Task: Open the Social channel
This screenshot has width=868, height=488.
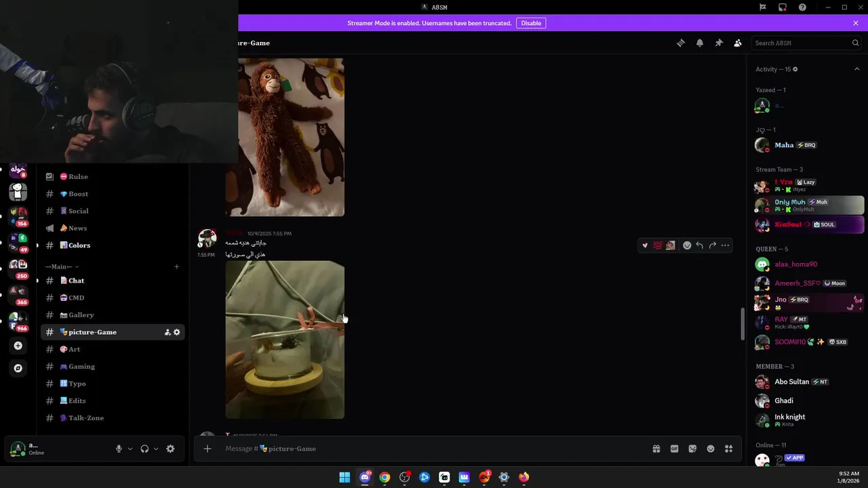Action: point(113,211)
